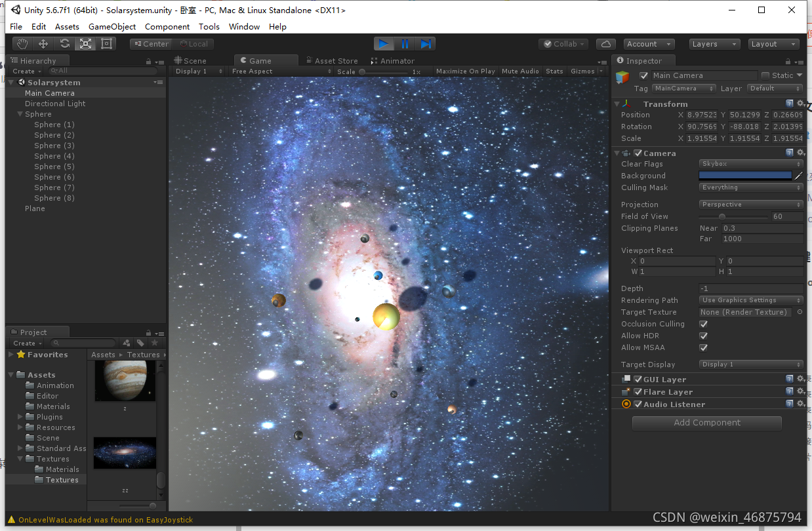Select the Scale tool
The image size is (812, 531).
85,44
